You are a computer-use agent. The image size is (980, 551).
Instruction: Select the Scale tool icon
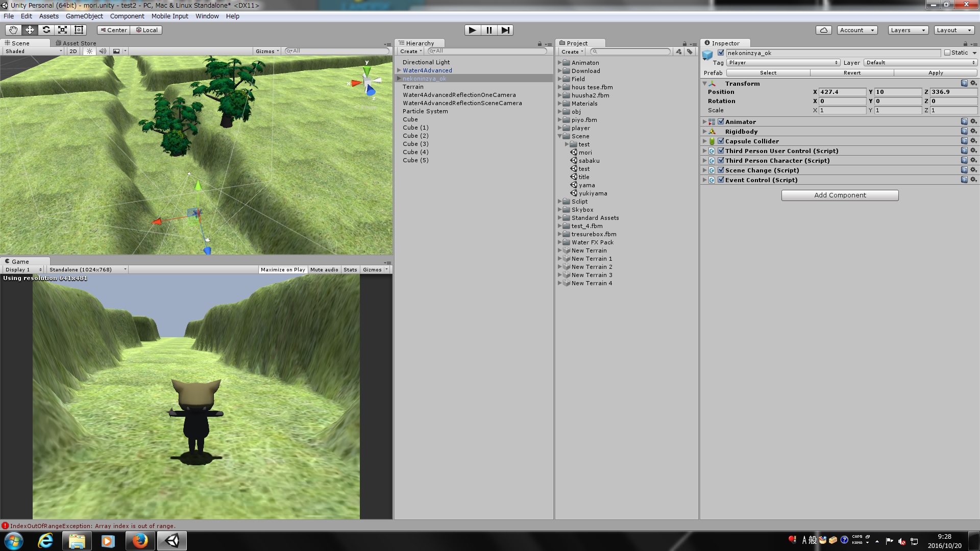coord(62,30)
